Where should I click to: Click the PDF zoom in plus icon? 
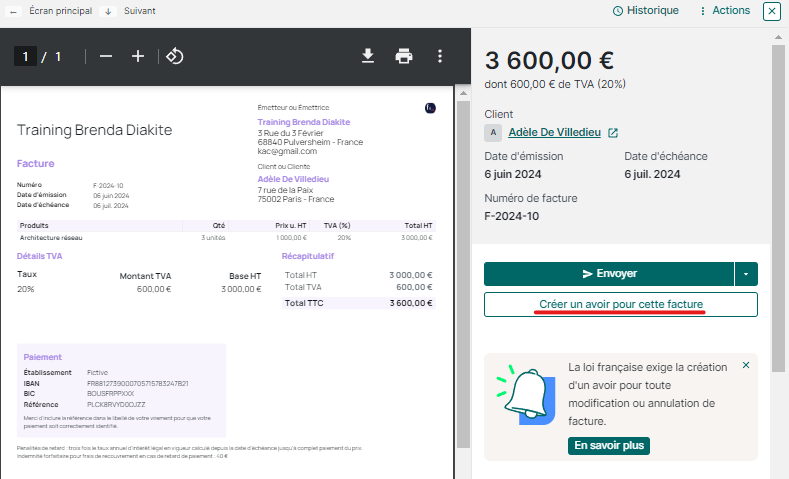point(138,56)
